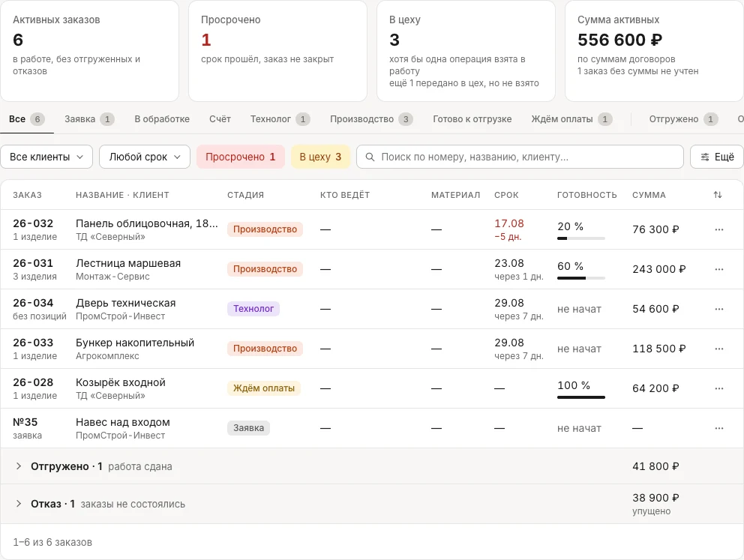Expand the Отгружено group
Image resolution: width=744 pixels, height=560 pixels.
[x=19, y=466]
